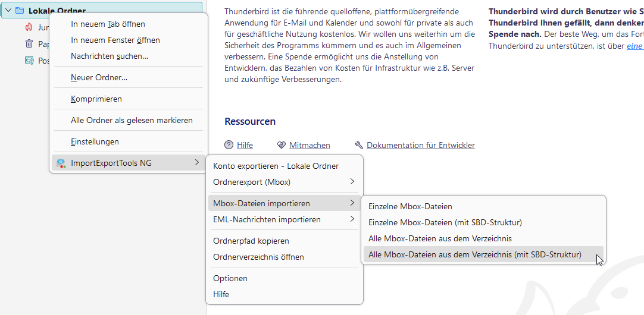The width and height of the screenshot is (644, 315).
Task: Select "Einzelne Mbox-Dateien (mit SBD-Struktur)"
Action: coord(445,222)
